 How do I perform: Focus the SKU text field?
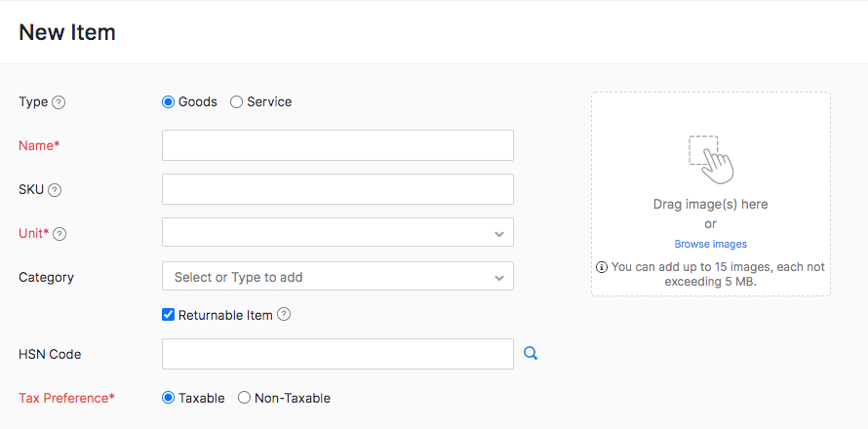[337, 189]
